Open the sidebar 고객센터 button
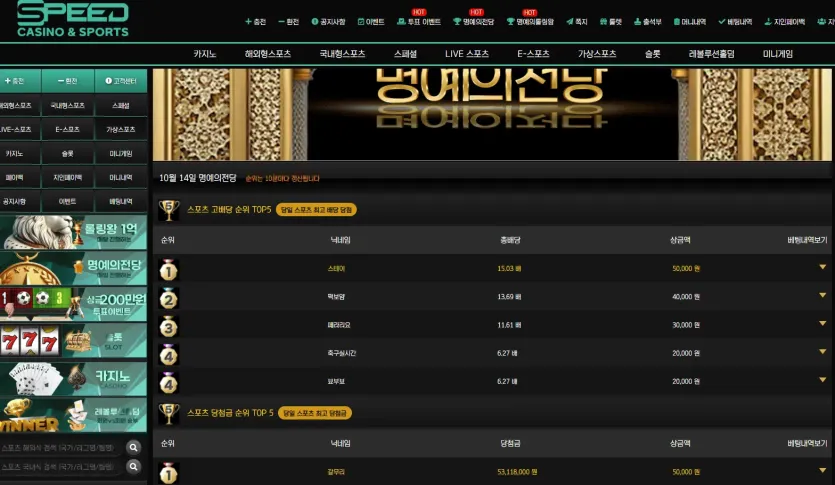This screenshot has width=835, height=485. tap(121, 81)
